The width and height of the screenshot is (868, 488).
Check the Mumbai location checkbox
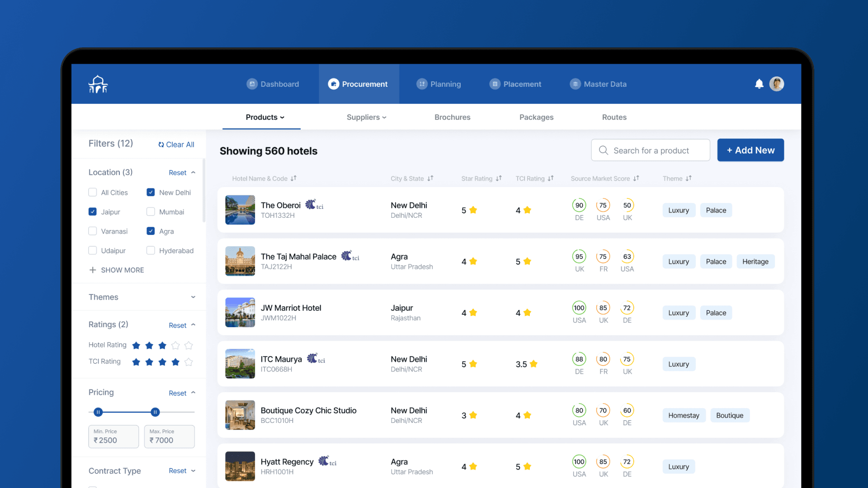(151, 212)
